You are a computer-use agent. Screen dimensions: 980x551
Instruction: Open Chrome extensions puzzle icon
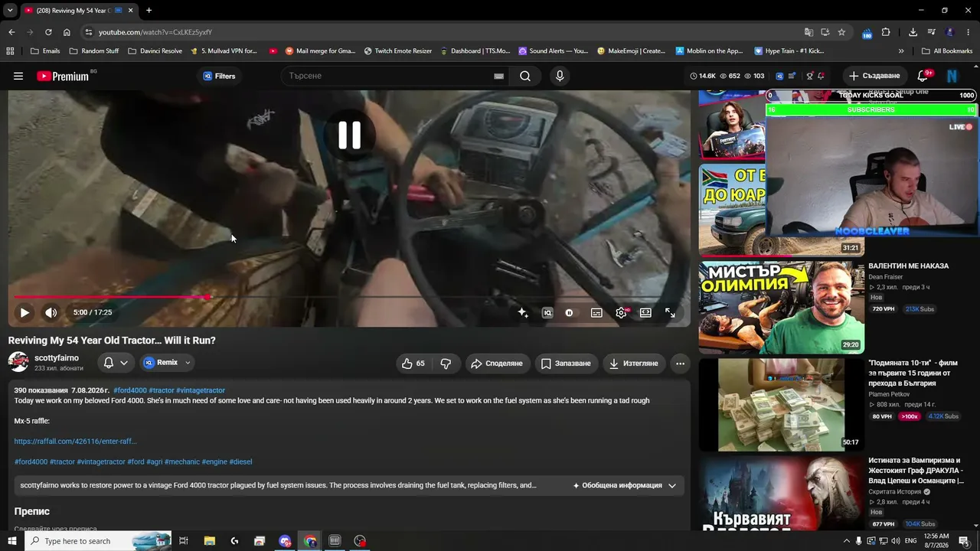886,32
